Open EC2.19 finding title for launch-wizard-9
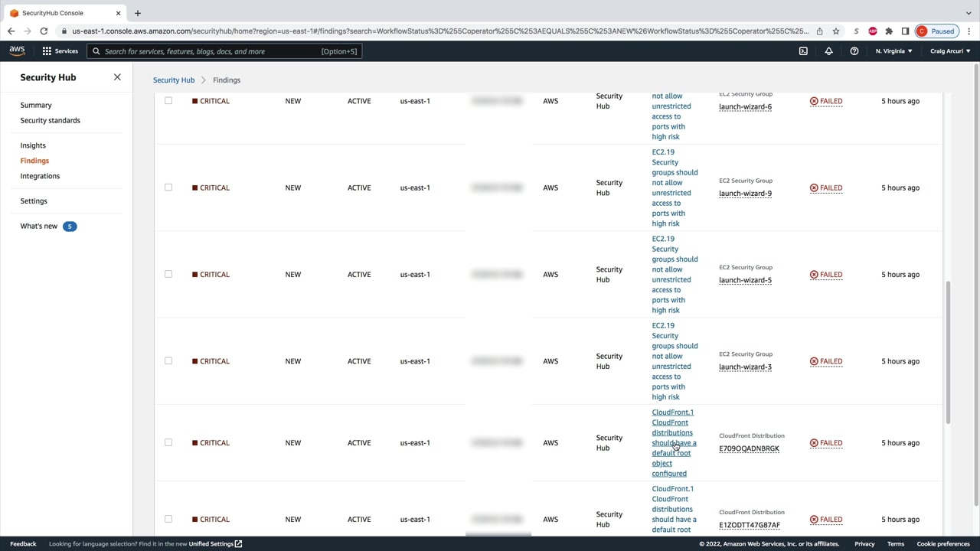This screenshot has width=980, height=551. [x=675, y=187]
